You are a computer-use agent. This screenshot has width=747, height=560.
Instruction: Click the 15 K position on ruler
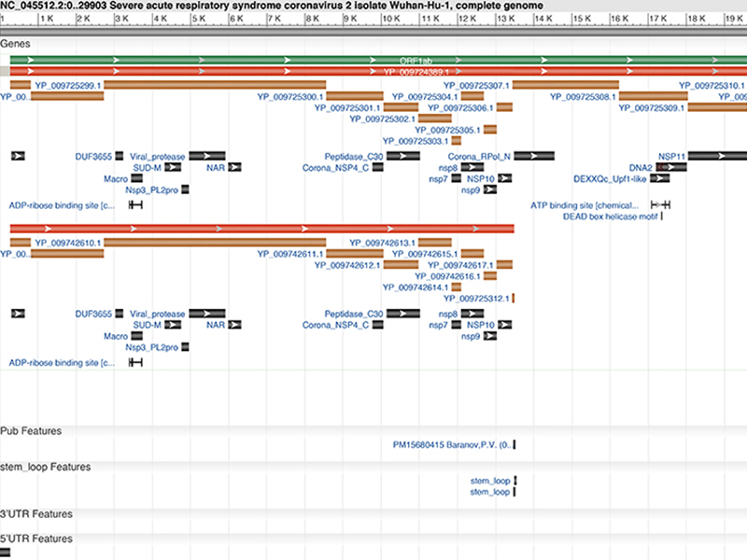point(577,19)
